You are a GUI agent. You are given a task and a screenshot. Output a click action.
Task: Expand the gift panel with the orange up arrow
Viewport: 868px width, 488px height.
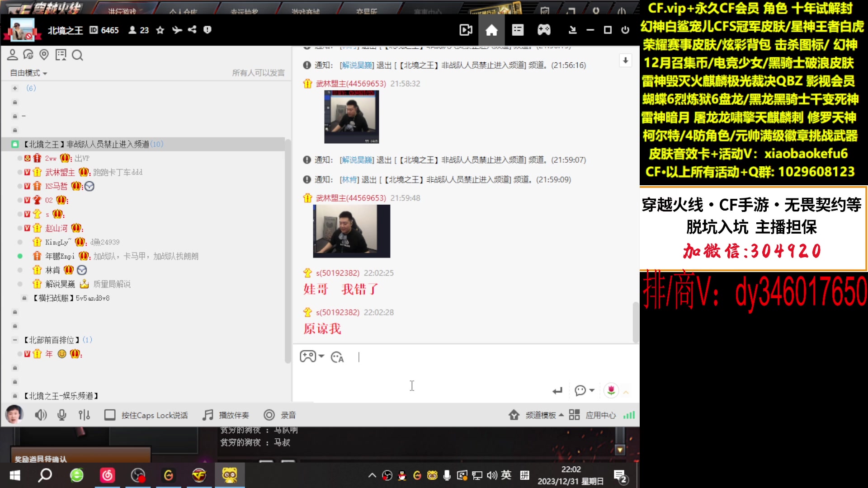[626, 392]
